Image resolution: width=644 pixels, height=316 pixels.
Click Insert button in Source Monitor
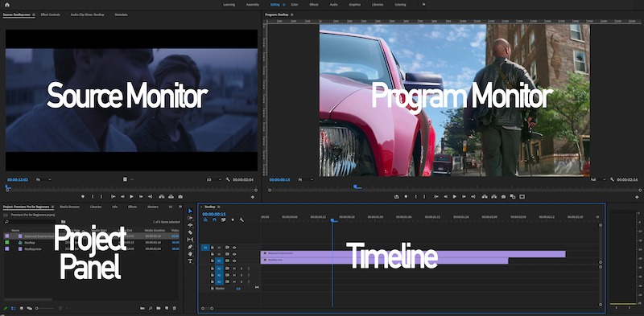pos(161,196)
